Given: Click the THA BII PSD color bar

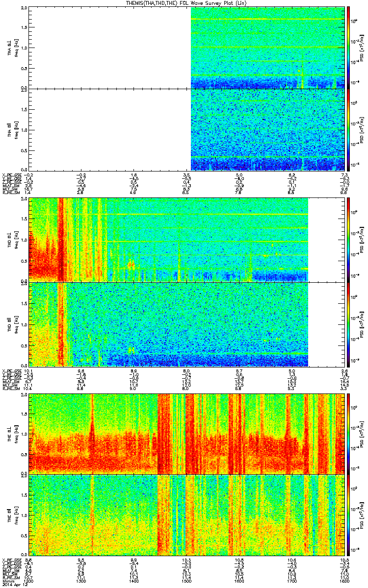Looking at the screenshot, I should click(348, 129).
